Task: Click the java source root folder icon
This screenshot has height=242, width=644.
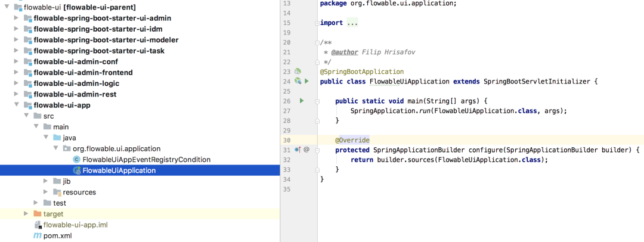Action: tap(57, 138)
